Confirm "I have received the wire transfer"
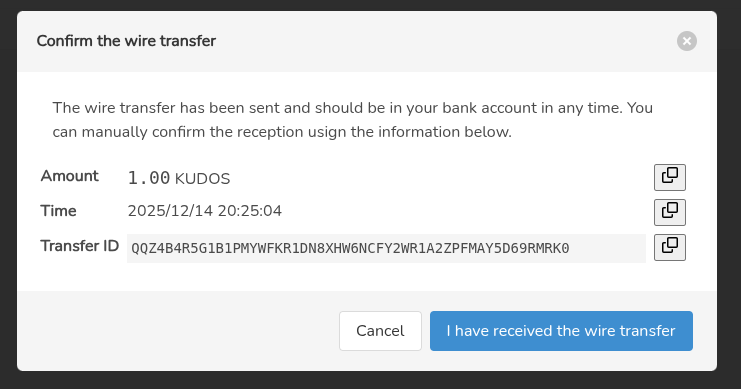The width and height of the screenshot is (741, 389). point(561,331)
